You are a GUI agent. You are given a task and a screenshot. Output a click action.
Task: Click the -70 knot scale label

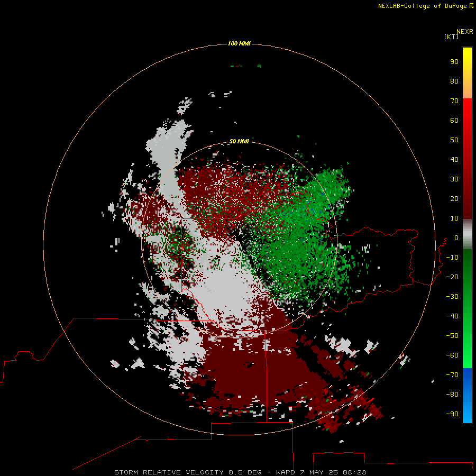tap(452, 374)
